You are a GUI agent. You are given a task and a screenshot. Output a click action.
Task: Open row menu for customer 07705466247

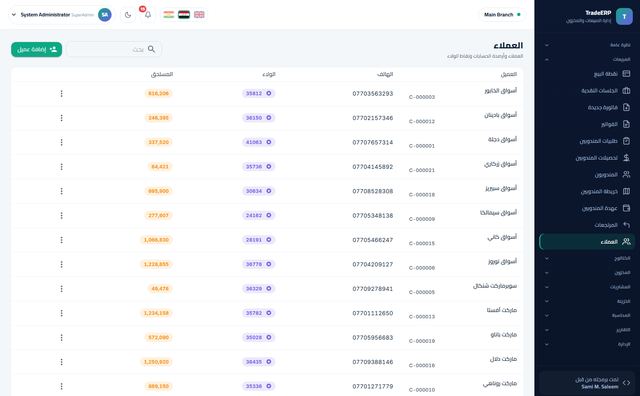click(62, 240)
